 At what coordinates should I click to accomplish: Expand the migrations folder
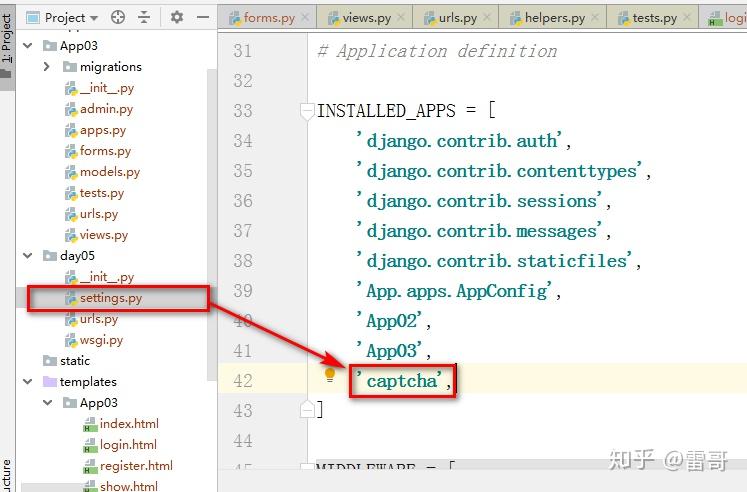coord(46,67)
